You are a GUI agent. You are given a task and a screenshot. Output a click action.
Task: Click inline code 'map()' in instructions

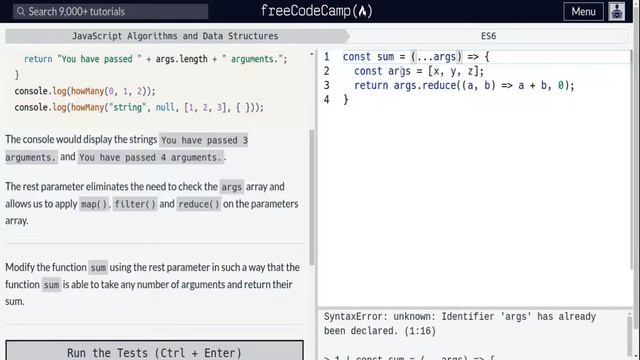click(x=93, y=204)
